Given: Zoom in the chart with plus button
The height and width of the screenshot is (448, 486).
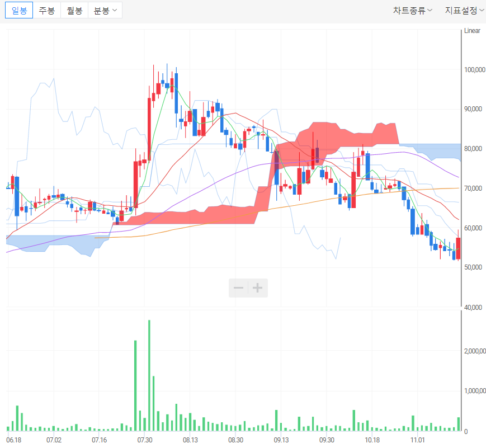Looking at the screenshot, I should (258, 288).
